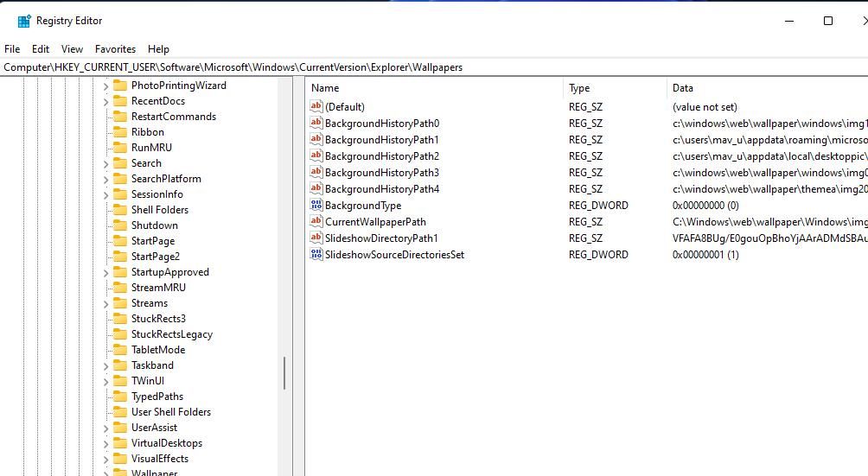Screen dimensions: 868x476
Task: Click REG_DWORD type of BackgroundType row
Action: pos(598,206)
